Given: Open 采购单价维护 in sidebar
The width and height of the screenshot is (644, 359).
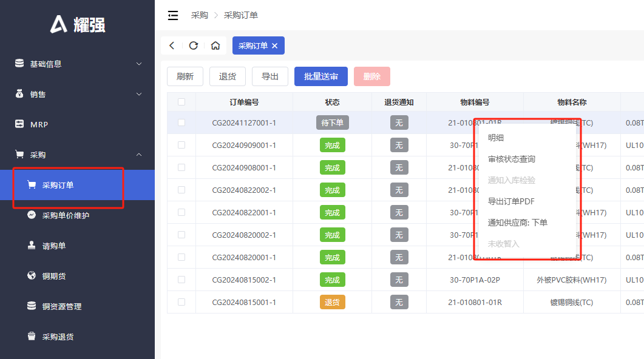Looking at the screenshot, I should [x=77, y=215].
